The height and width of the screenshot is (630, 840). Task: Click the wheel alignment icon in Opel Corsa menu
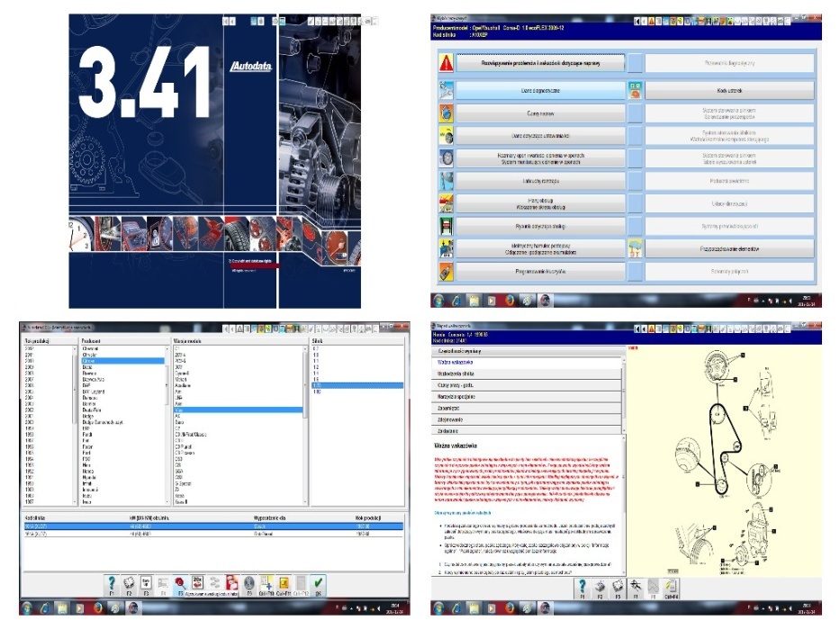[446, 136]
